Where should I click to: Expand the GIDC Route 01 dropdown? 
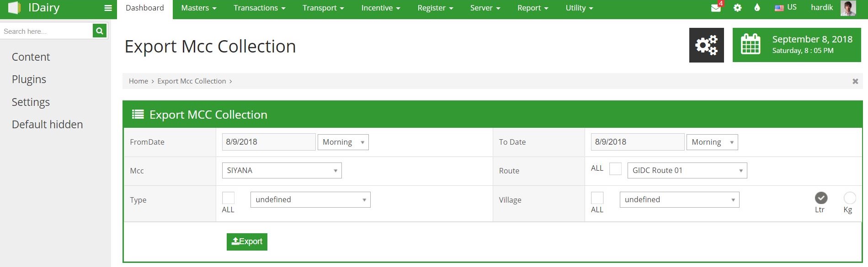[687, 170]
